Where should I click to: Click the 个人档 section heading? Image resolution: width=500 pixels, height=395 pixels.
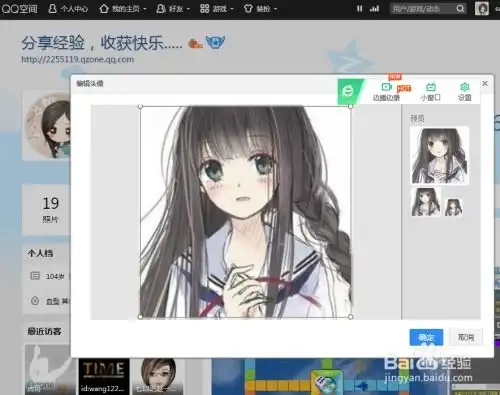41,253
